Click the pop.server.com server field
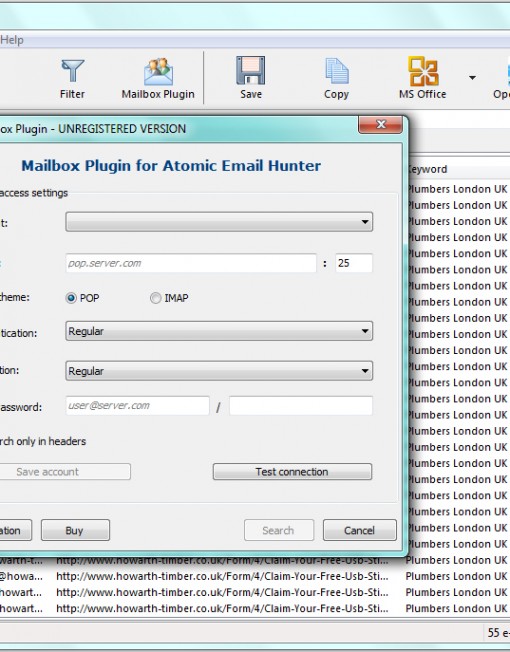 191,263
